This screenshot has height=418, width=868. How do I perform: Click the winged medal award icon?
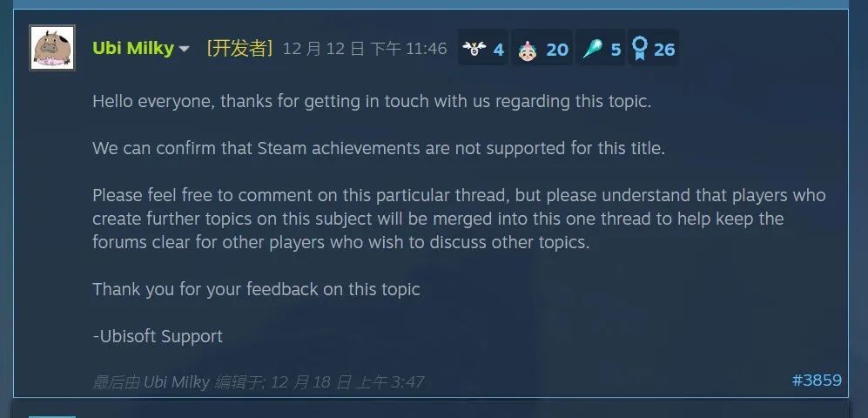(474, 49)
